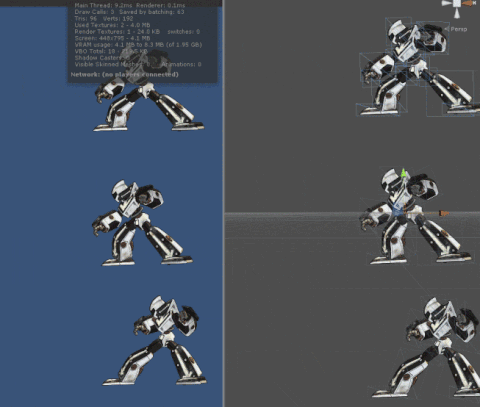Screen dimensions: 480x407
Task: Click the 'Screen: 448x795' stats line
Action: click(x=112, y=38)
